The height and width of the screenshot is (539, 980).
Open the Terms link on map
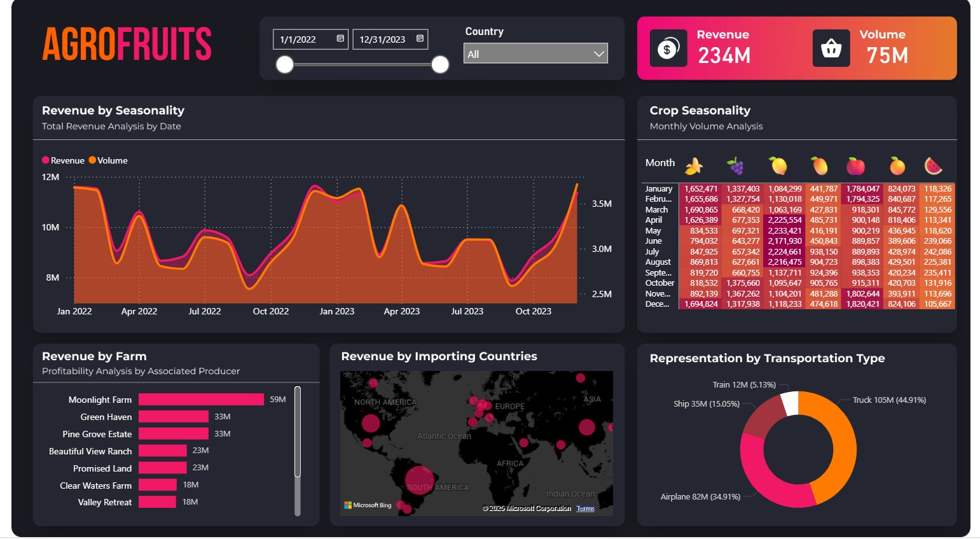pos(585,508)
